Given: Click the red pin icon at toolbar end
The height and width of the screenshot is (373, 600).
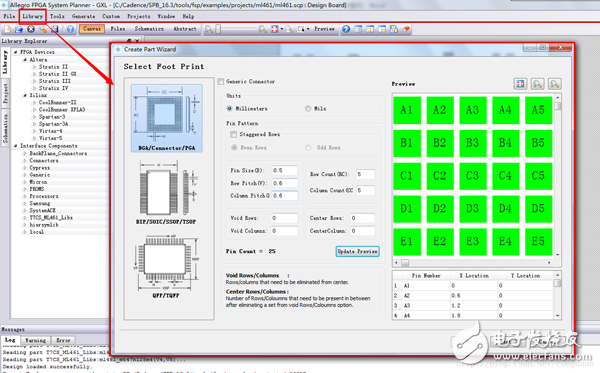Looking at the screenshot, I should 406,29.
